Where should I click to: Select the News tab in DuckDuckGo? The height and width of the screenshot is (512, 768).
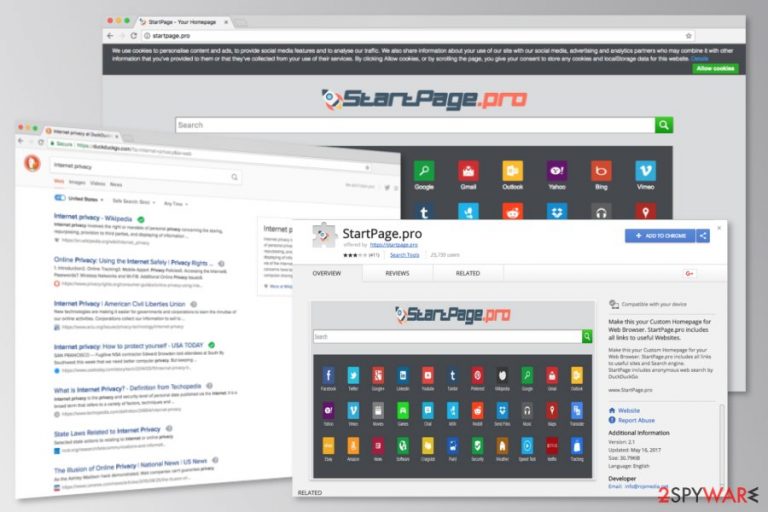pos(116,184)
